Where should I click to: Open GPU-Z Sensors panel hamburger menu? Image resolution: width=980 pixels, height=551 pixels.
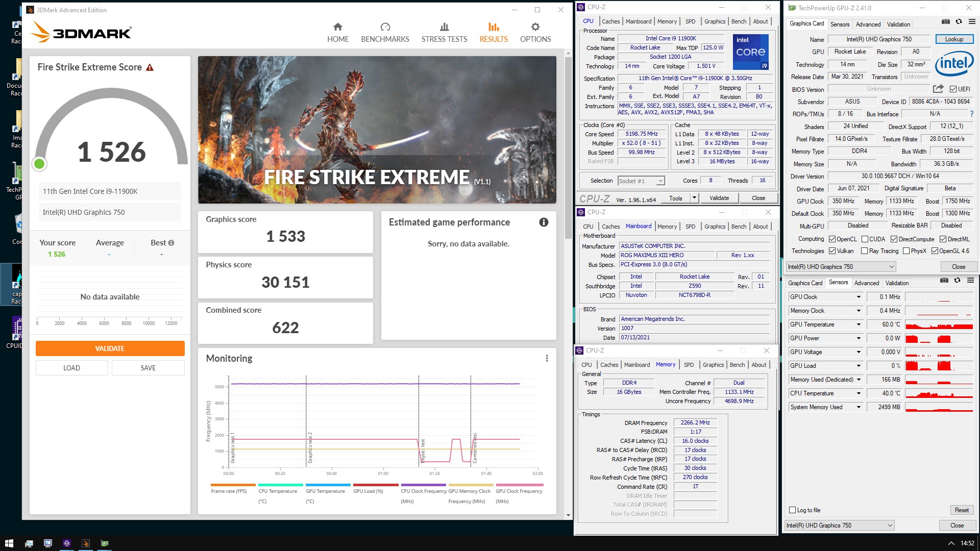tap(970, 281)
